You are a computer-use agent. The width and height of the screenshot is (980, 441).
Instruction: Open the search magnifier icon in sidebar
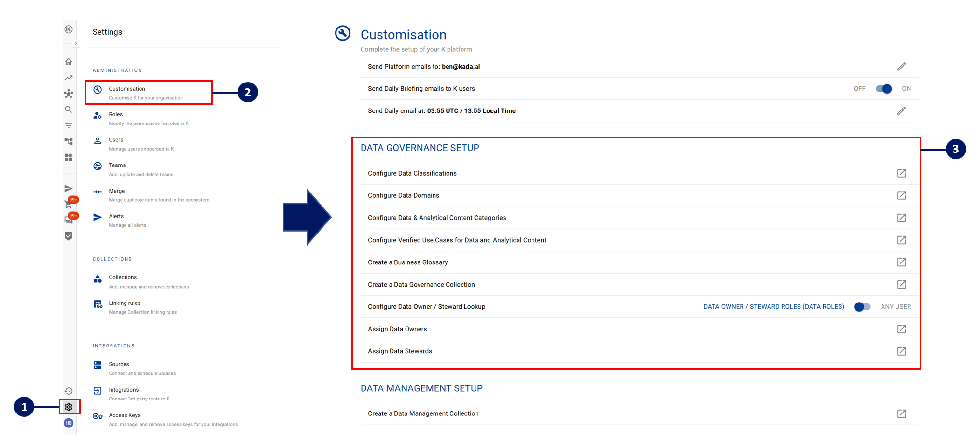click(69, 110)
